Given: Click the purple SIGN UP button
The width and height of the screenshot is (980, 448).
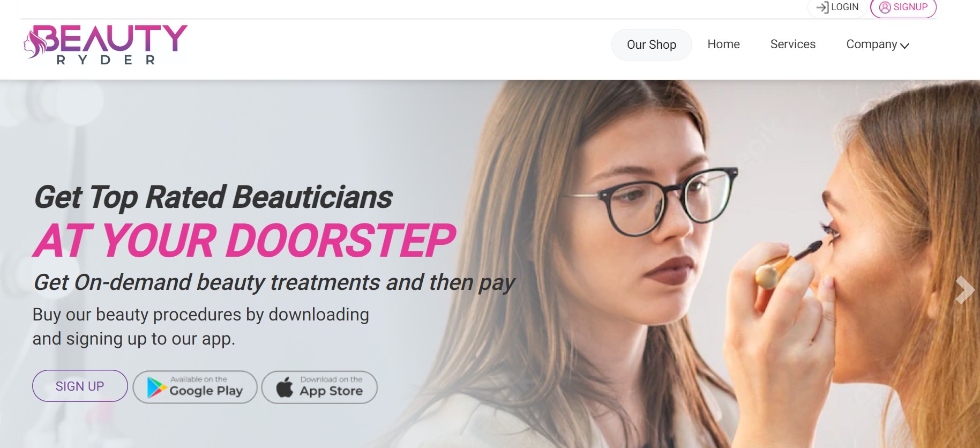Looking at the screenshot, I should (80, 386).
